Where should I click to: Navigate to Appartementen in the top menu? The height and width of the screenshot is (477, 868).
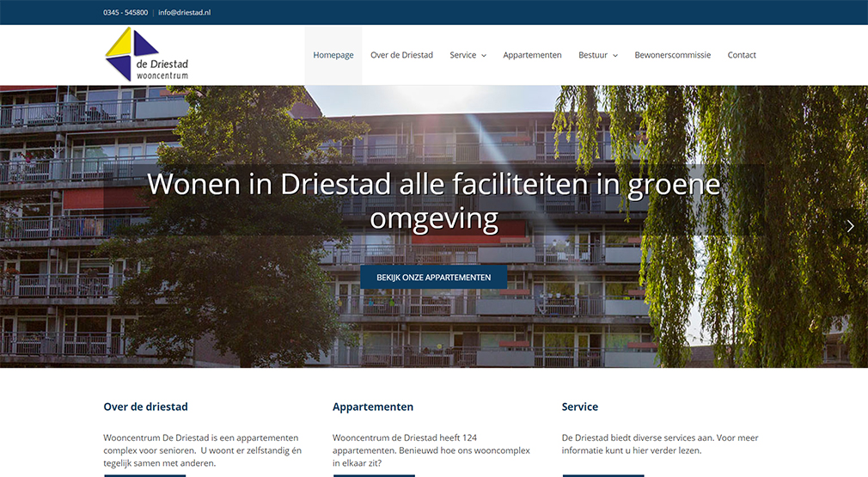coord(532,55)
